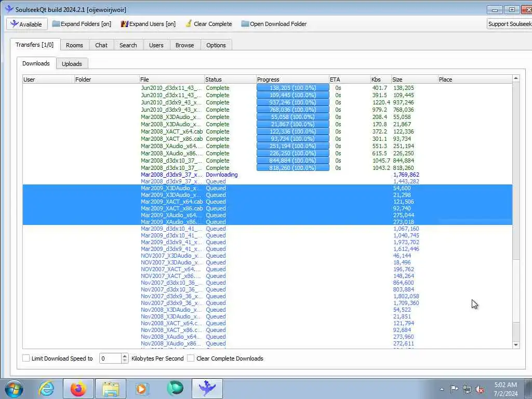The image size is (532, 399).
Task: Select the queued row with size 864,600
Action: pyautogui.click(x=268, y=283)
